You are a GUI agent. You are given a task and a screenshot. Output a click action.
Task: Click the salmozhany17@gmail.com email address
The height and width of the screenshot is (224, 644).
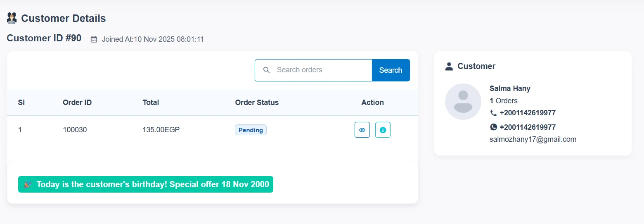(533, 139)
